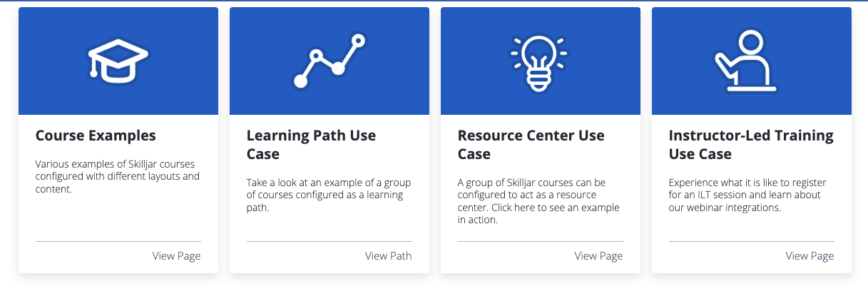Click View Page under Resource Center

pos(598,256)
